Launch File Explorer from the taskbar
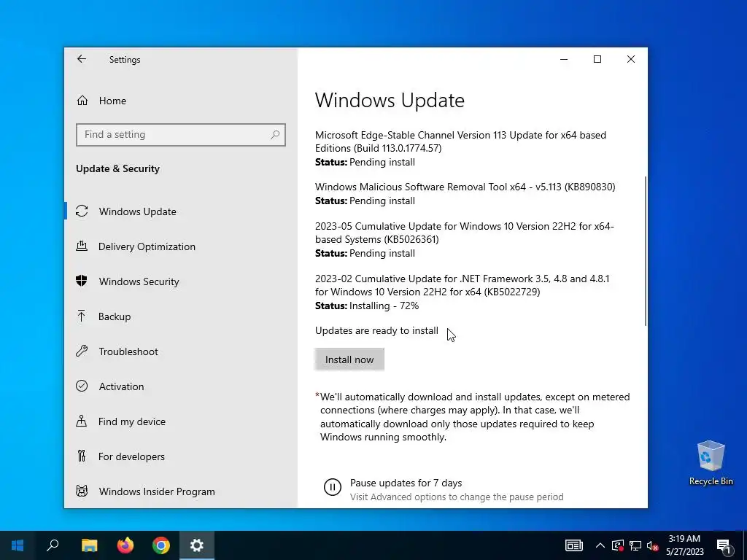Screen dimensions: 747x560 (89, 545)
